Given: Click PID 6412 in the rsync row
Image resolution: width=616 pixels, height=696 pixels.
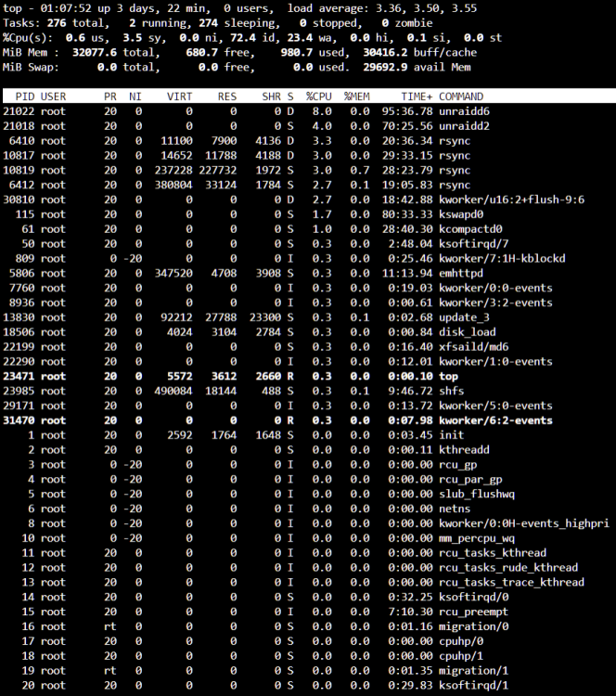Looking at the screenshot, I should coord(21,185).
